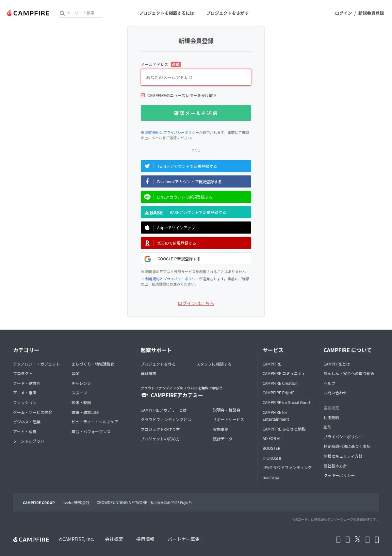Open 特定商取引法に基づく表記 link
The height and width of the screenshot is (556, 392).
click(347, 447)
